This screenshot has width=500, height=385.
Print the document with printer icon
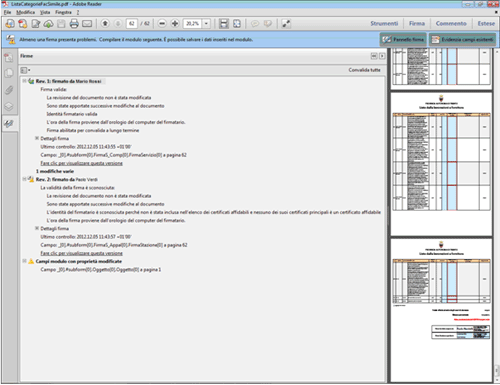[74, 24]
